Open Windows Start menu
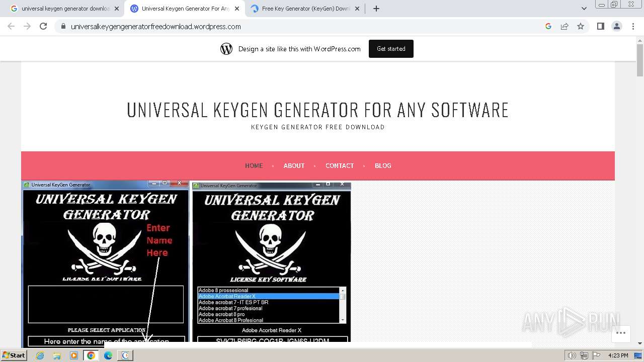 (14, 355)
